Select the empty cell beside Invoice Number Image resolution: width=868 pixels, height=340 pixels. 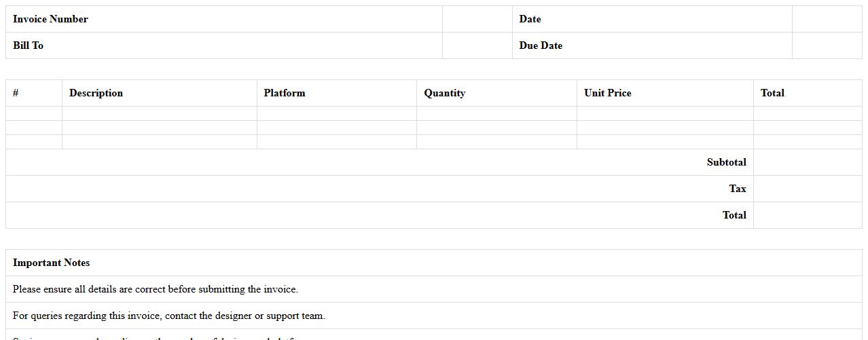[477, 19]
